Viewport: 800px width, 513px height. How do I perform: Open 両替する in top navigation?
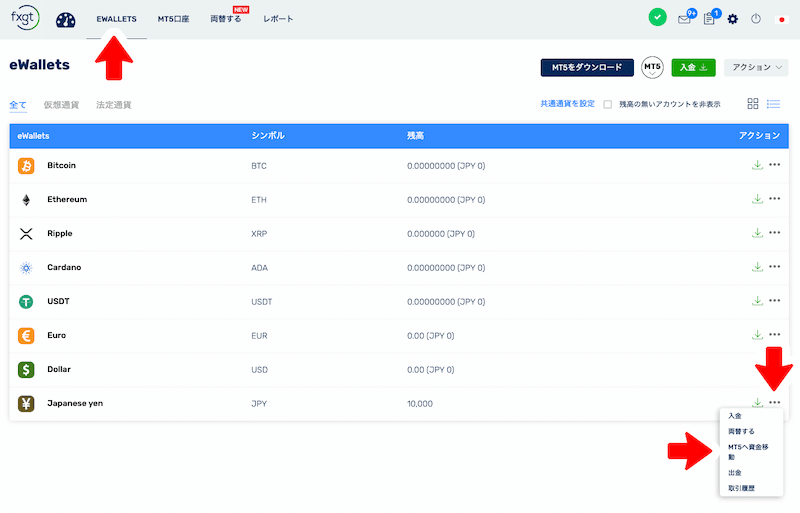click(226, 19)
